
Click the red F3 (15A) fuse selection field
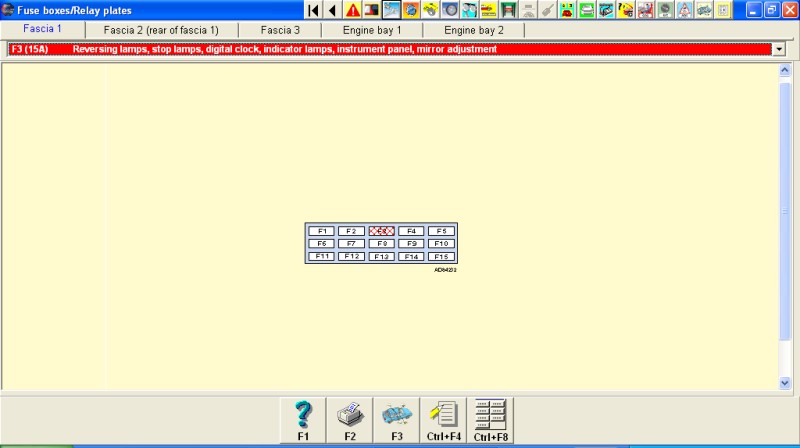click(390, 49)
